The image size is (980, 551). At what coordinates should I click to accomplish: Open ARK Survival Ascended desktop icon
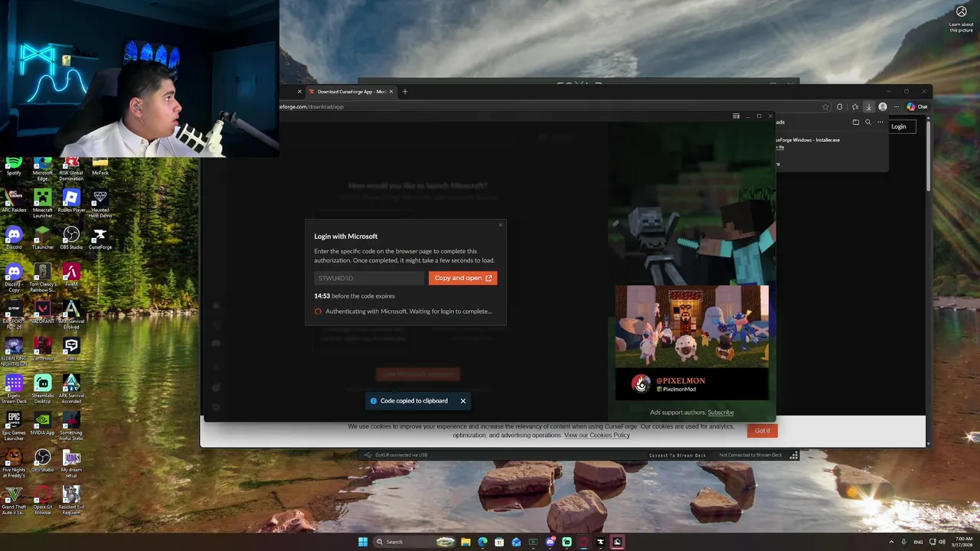pos(71,389)
